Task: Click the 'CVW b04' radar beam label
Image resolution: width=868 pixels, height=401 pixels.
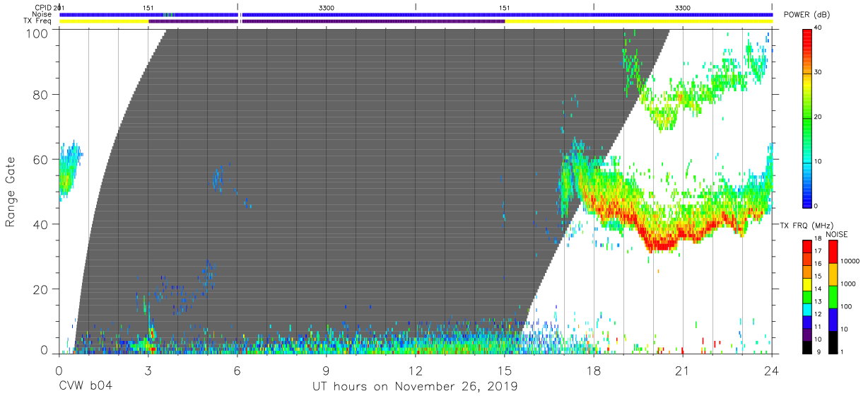Action: (86, 386)
